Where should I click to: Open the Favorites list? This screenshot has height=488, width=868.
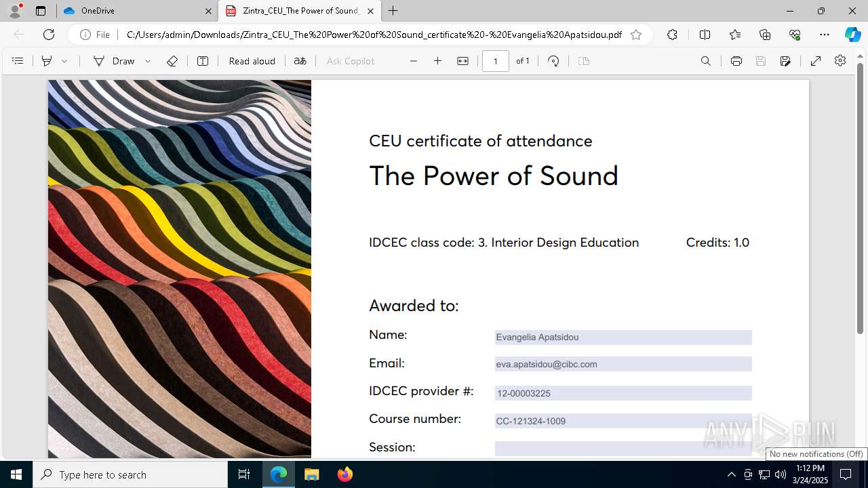click(x=735, y=35)
